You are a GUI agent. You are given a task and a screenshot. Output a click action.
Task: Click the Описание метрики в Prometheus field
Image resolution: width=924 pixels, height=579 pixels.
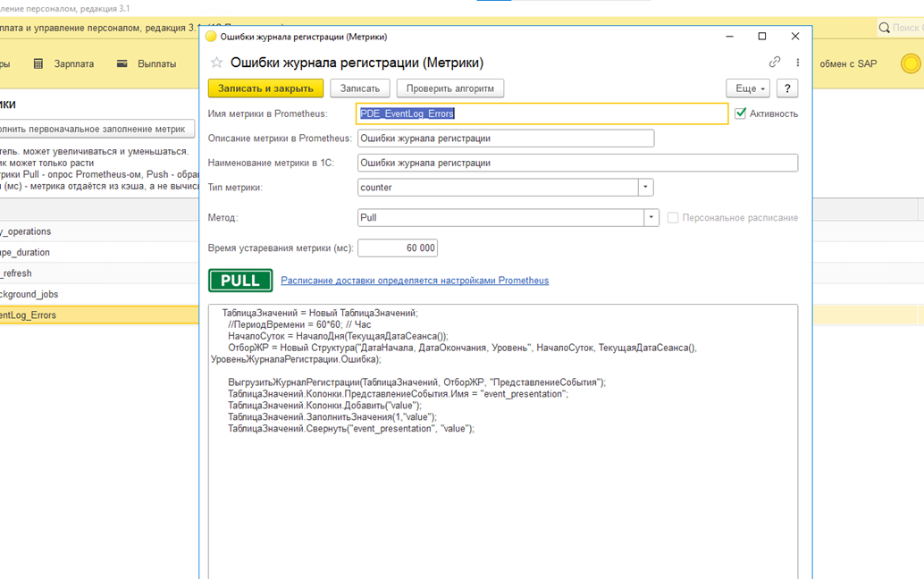[x=505, y=138]
